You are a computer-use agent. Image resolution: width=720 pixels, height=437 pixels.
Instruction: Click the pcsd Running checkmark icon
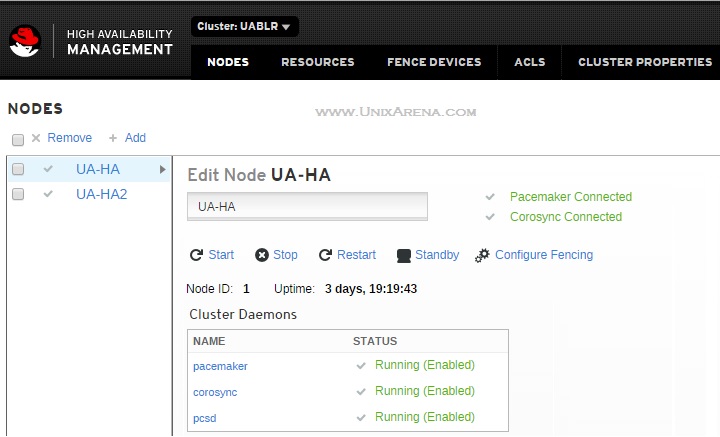coord(361,418)
